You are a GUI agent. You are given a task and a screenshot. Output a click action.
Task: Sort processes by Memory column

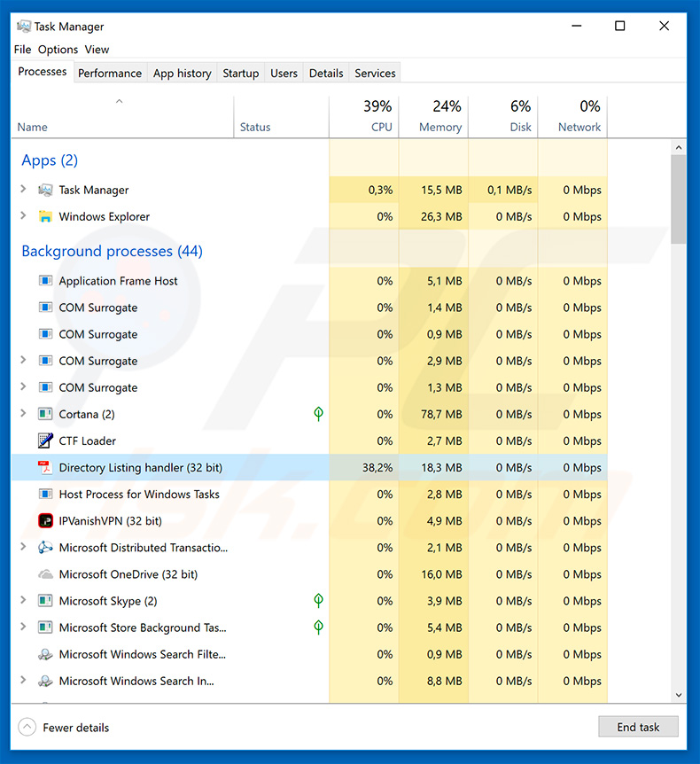pyautogui.click(x=433, y=117)
